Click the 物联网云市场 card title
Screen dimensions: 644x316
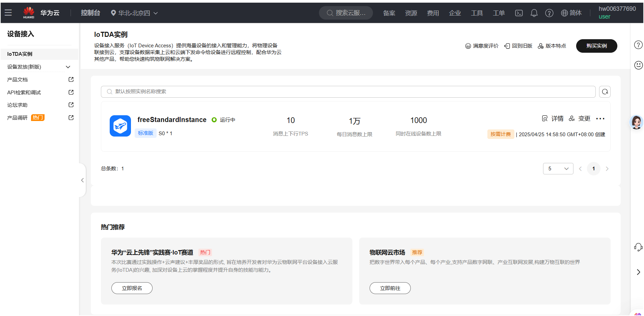[387, 252]
